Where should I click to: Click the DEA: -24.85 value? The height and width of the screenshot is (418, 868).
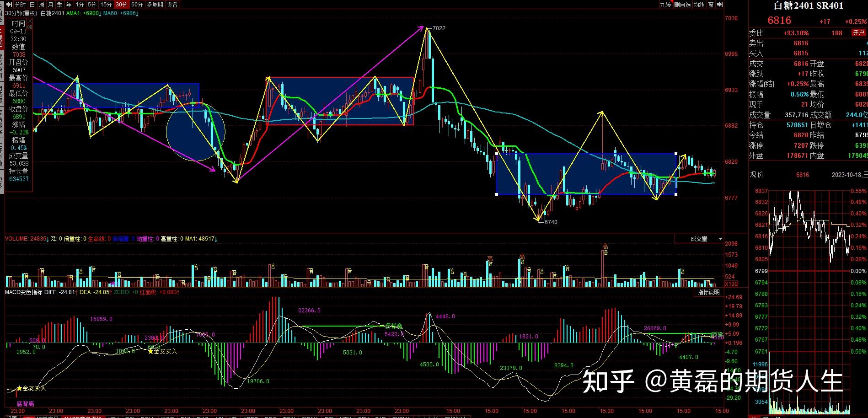click(95, 292)
